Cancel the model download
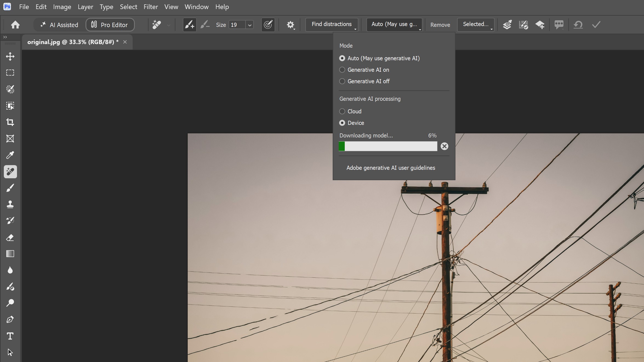Image resolution: width=644 pixels, height=362 pixels. click(444, 146)
